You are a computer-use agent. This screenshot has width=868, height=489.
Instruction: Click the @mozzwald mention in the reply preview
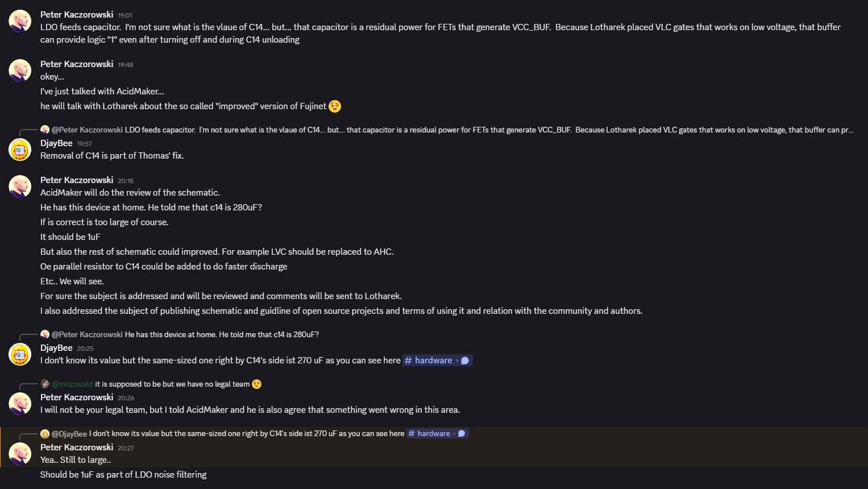(72, 384)
